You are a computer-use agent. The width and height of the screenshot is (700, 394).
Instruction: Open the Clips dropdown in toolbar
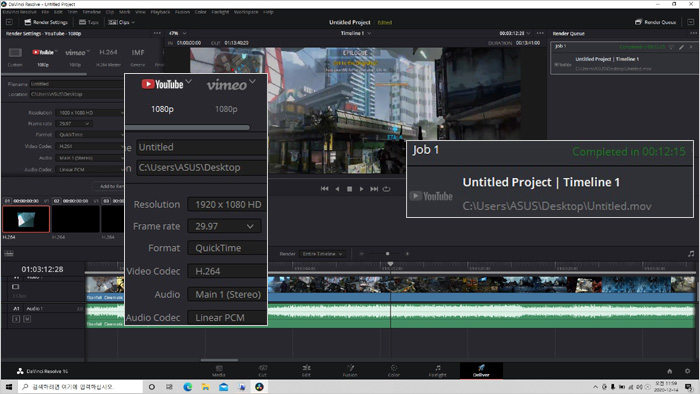click(x=121, y=22)
